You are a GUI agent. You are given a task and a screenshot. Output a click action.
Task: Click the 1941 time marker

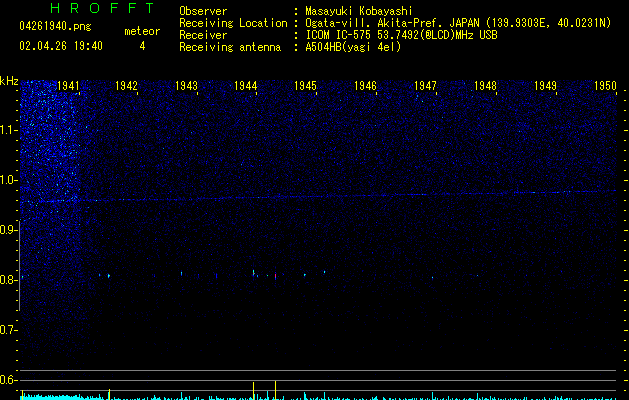click(68, 86)
